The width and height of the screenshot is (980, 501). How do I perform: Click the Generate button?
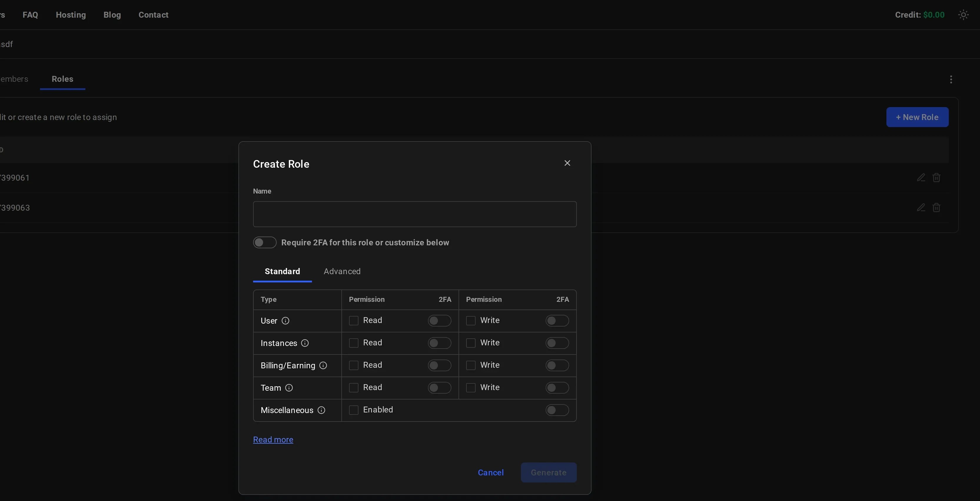tap(549, 472)
